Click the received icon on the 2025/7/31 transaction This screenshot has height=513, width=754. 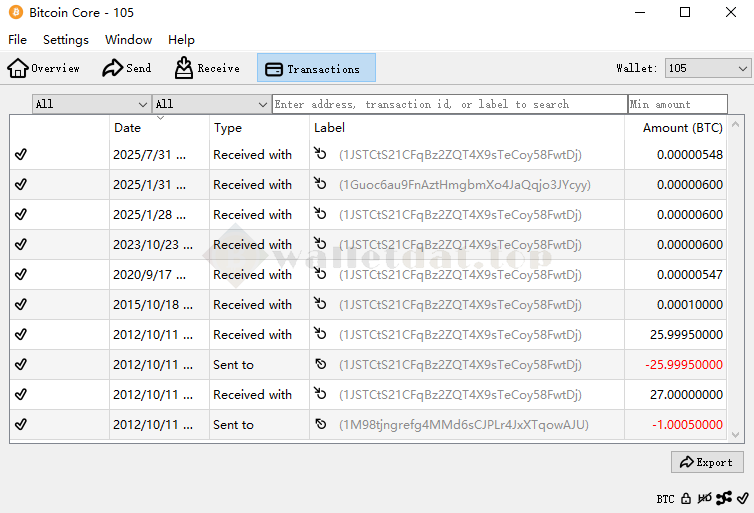point(320,155)
